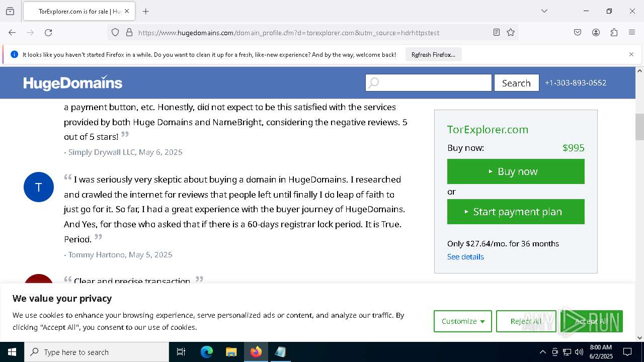Launch Microsoft Edge from taskbar
Image resolution: width=644 pixels, height=362 pixels.
(x=207, y=352)
